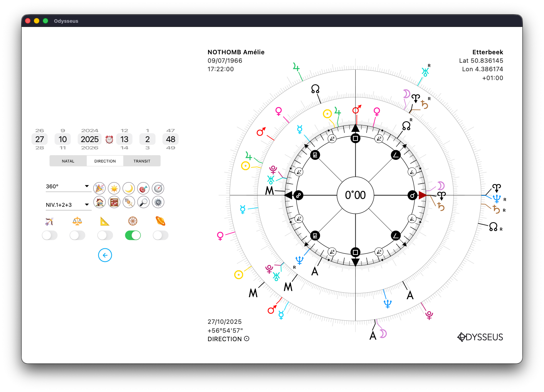Click the party popper icon button
This screenshot has height=392, width=544.
point(99,188)
